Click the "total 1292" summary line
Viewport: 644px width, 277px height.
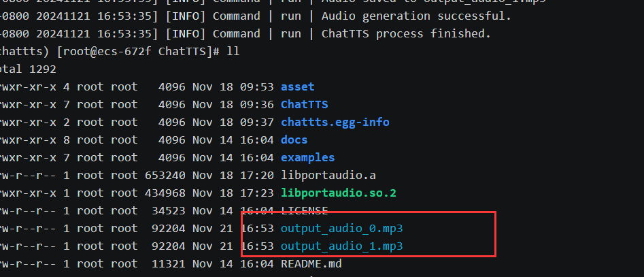click(27, 69)
